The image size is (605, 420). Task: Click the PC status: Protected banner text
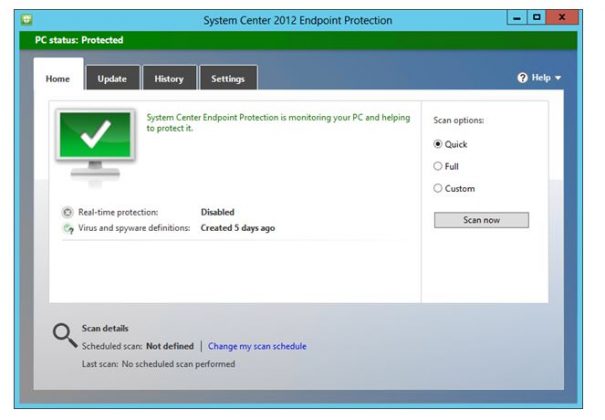pyautogui.click(x=79, y=40)
